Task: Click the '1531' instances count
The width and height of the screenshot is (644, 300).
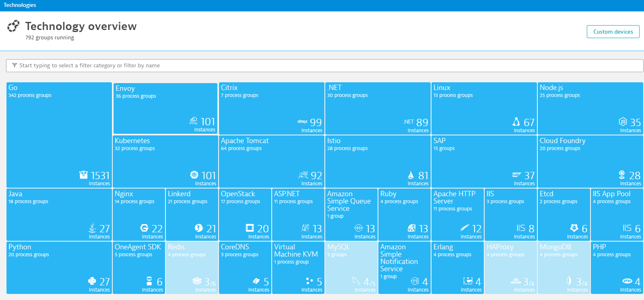Action: 100,175
